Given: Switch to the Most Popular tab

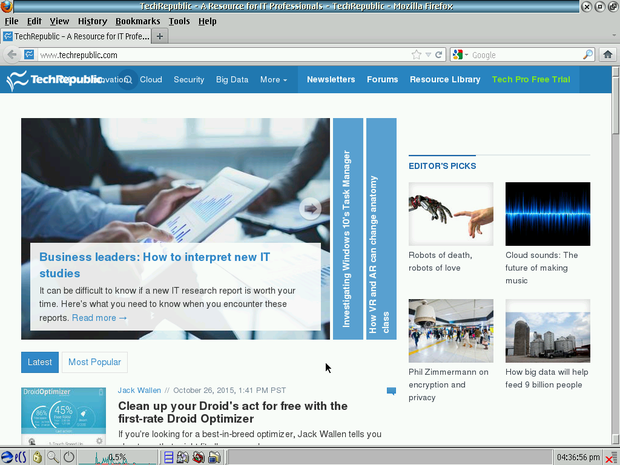Looking at the screenshot, I should point(94,362).
